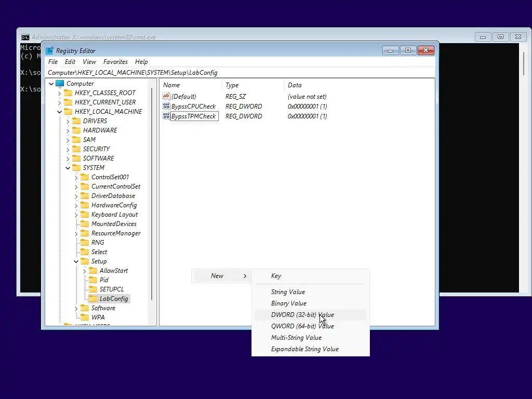Screen dimensions: 532x399
Task: Open the Favorites menu
Action: [x=115, y=62]
